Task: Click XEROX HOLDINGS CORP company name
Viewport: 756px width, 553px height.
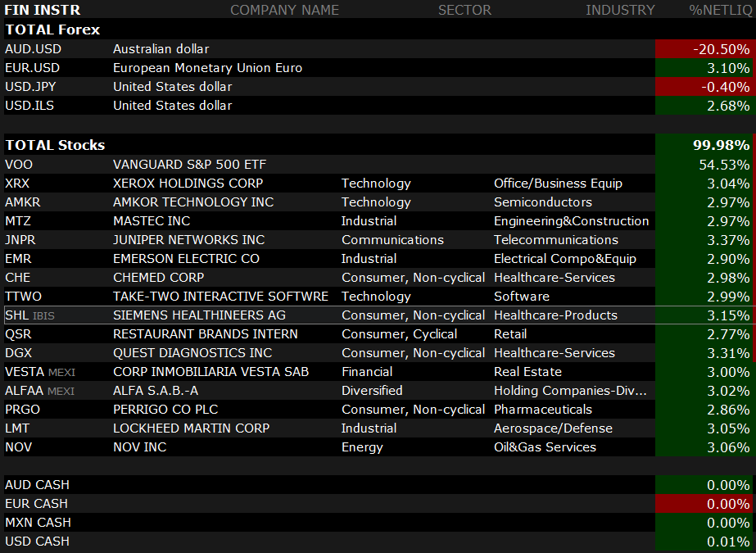Action: [x=188, y=183]
